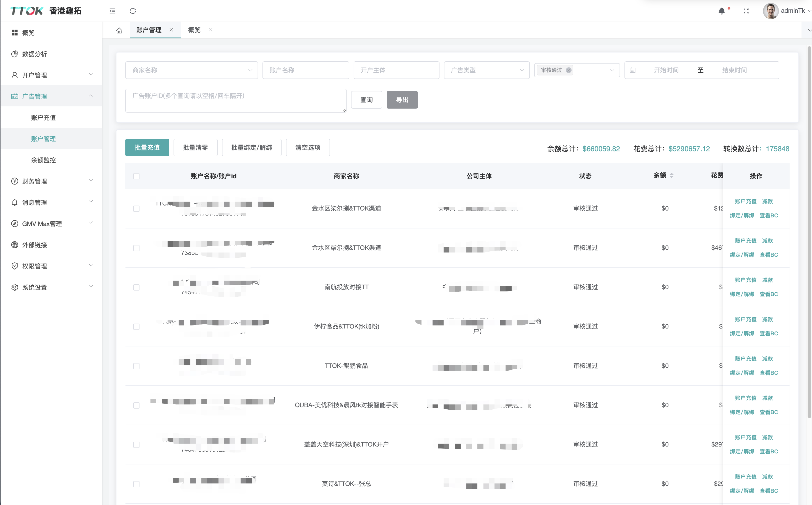Tick the select-all header checkbox

click(136, 176)
